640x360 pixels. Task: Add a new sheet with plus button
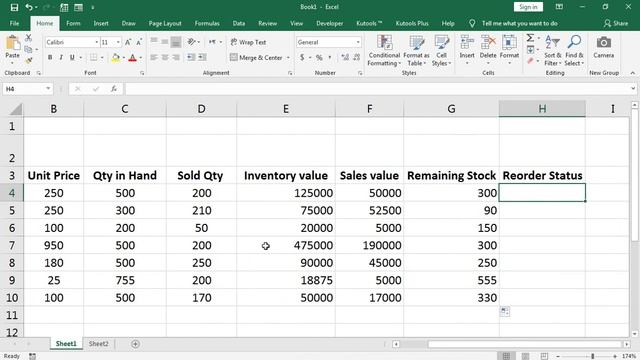[135, 344]
